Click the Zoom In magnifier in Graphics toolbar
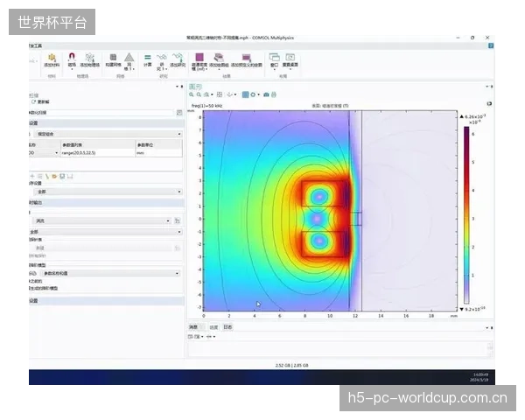The width and height of the screenshot is (525, 420). pyautogui.click(x=192, y=94)
